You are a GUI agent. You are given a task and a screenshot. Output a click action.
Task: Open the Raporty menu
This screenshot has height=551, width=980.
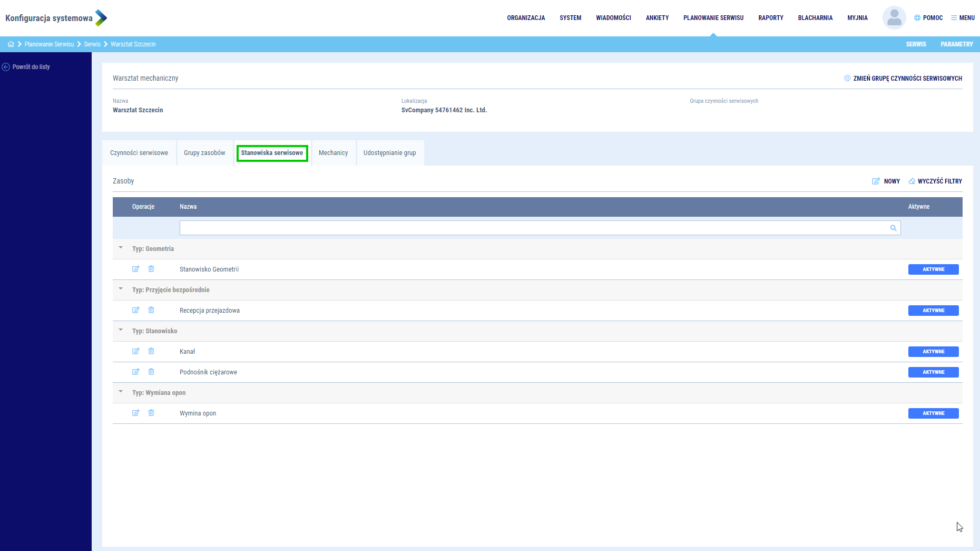click(x=770, y=18)
